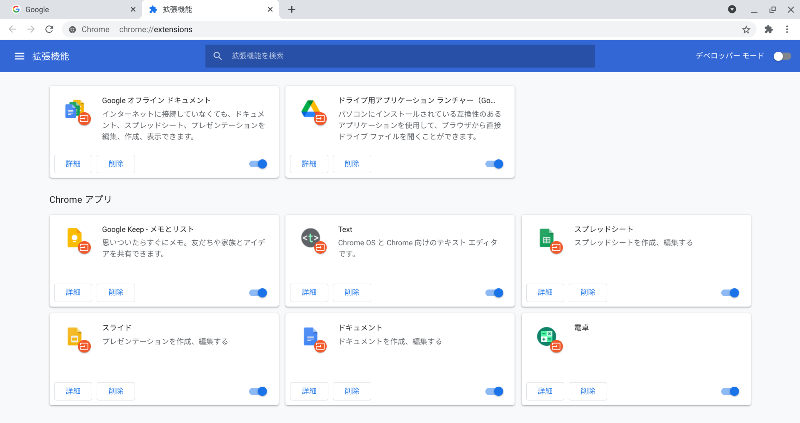The image size is (800, 423).
Task: Open a new tab with the plus button
Action: pos(291,9)
